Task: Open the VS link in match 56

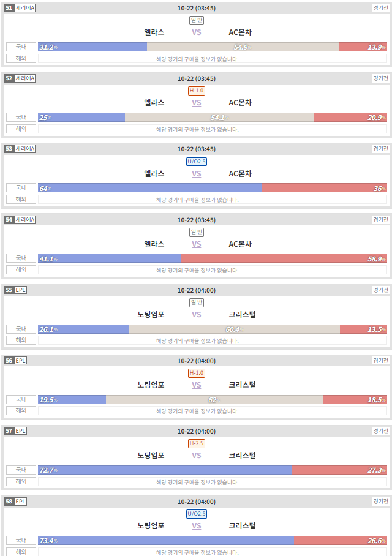Action: pyautogui.click(x=197, y=385)
